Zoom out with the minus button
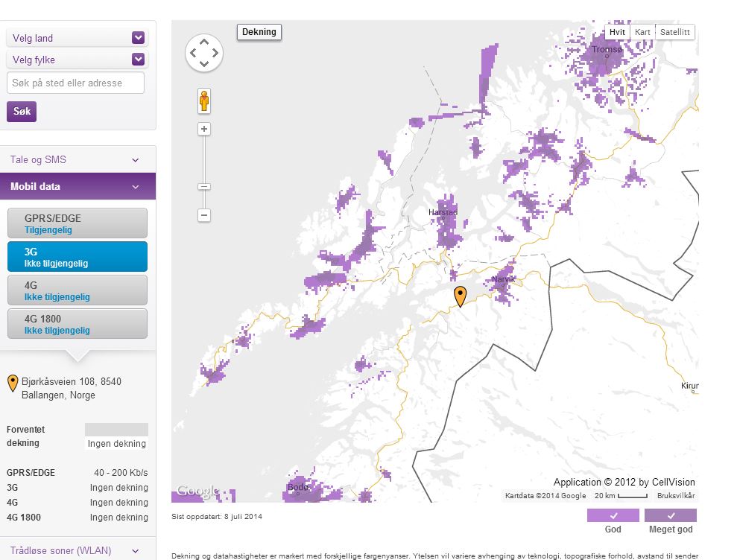 (x=204, y=215)
